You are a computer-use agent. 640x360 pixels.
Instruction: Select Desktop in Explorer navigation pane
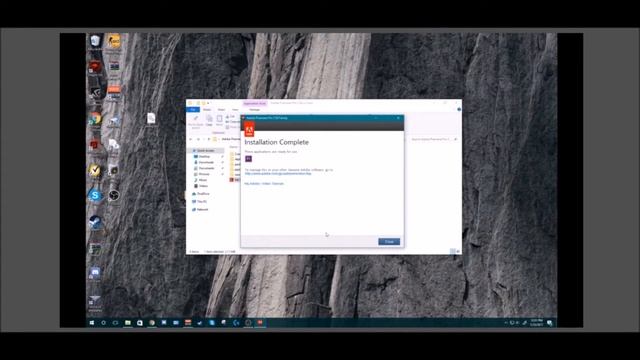pos(204,156)
